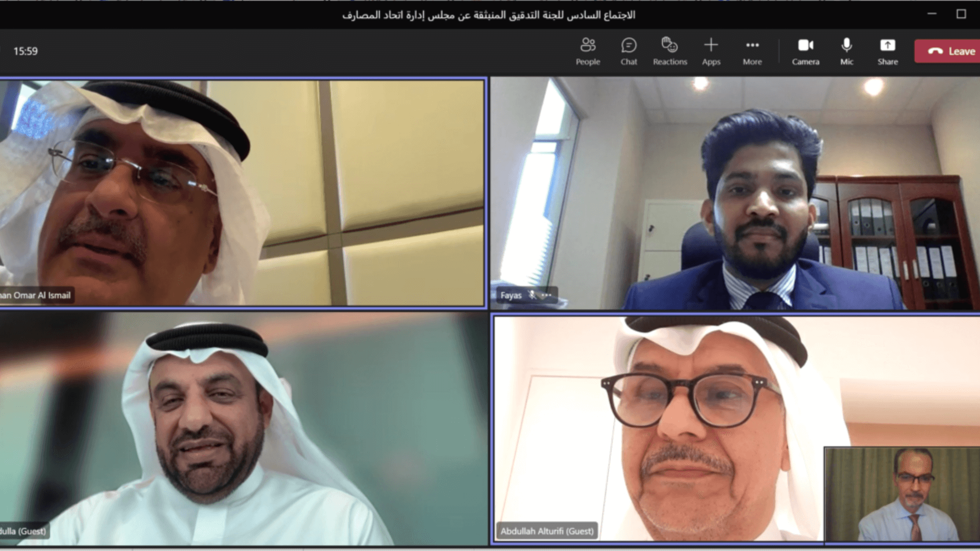
Task: Click the Omar Al Ismail name tag
Action: point(36,295)
